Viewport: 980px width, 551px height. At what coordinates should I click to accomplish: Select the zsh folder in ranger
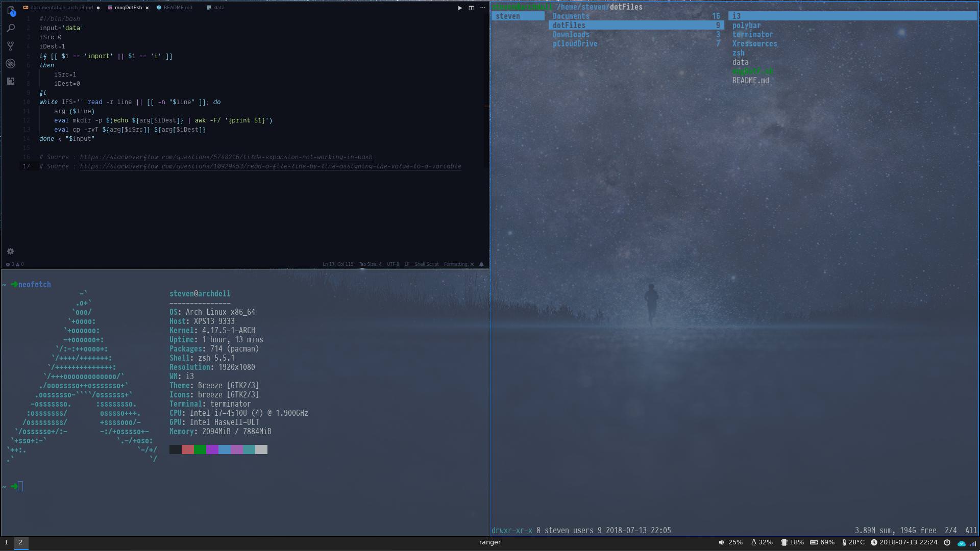(x=738, y=53)
